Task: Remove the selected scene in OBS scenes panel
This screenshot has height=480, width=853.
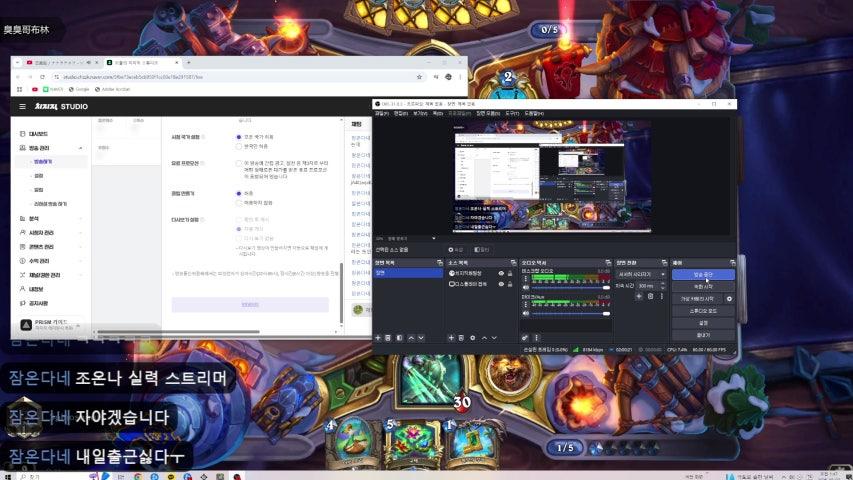Action: (x=388, y=338)
